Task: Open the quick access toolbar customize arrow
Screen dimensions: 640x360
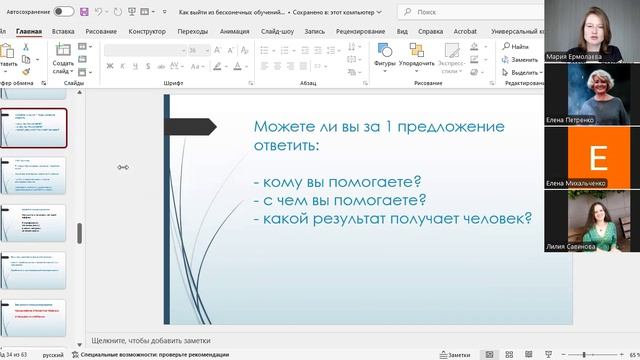Action: point(164,12)
